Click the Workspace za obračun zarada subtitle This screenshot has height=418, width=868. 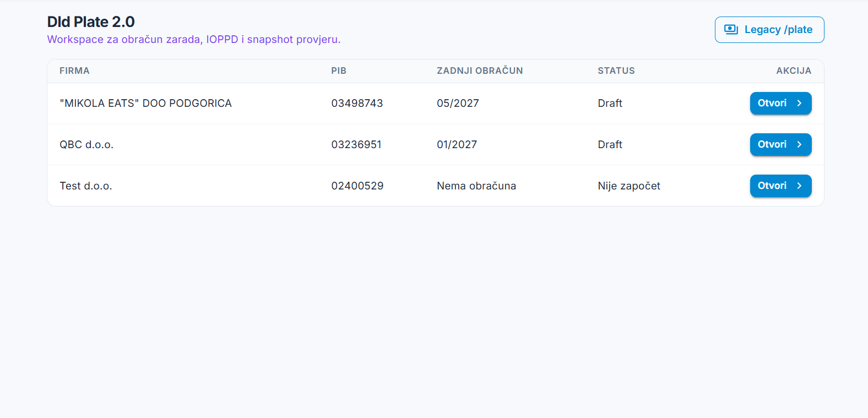[194, 40]
